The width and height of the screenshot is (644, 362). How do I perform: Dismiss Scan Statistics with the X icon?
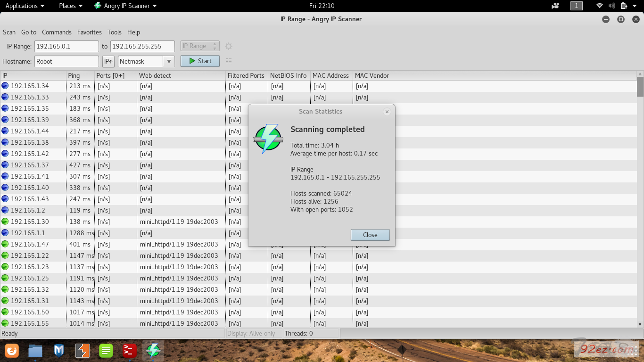(387, 112)
